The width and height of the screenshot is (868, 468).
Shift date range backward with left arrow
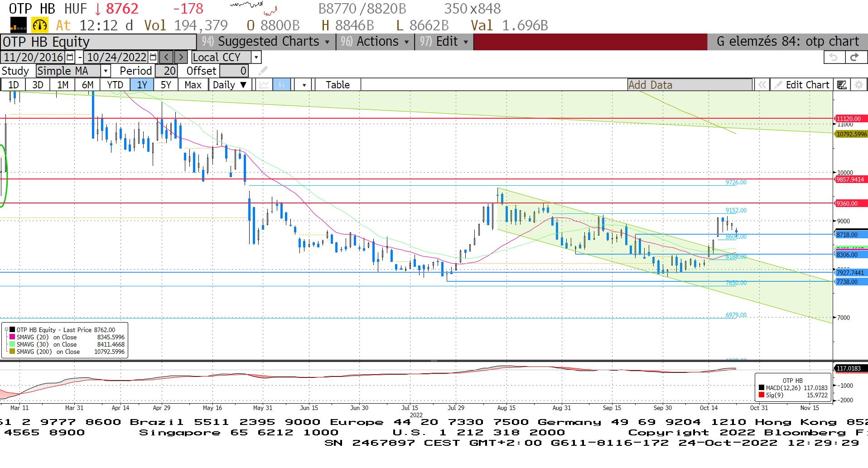(x=167, y=57)
